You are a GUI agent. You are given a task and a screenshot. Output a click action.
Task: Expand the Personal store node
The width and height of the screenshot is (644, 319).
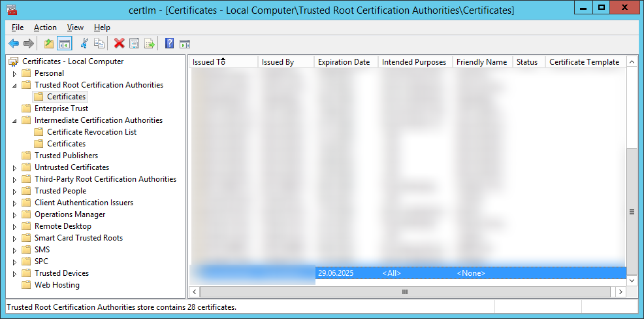point(14,73)
